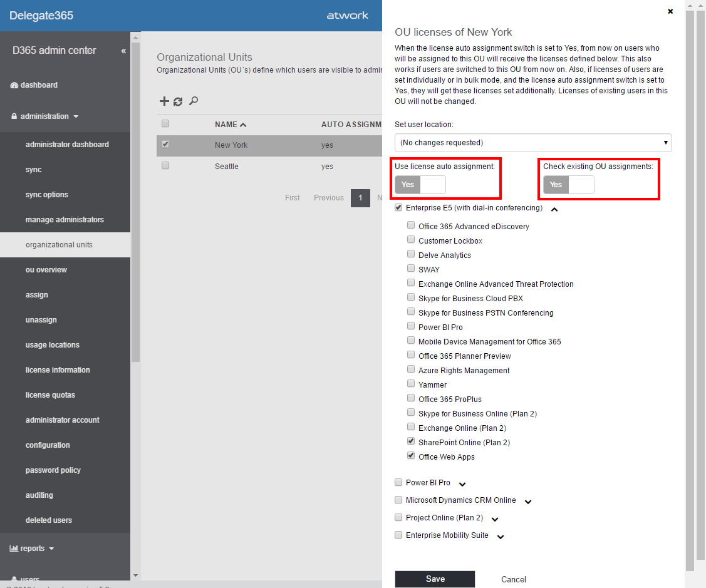The image size is (706, 588).
Task: Check Office 365 Planner Preview
Action: (x=411, y=355)
